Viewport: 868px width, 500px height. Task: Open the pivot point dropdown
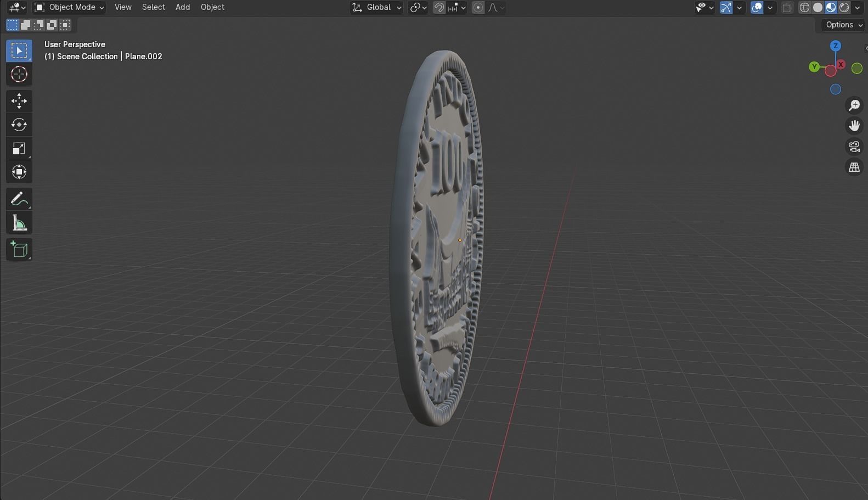click(418, 7)
